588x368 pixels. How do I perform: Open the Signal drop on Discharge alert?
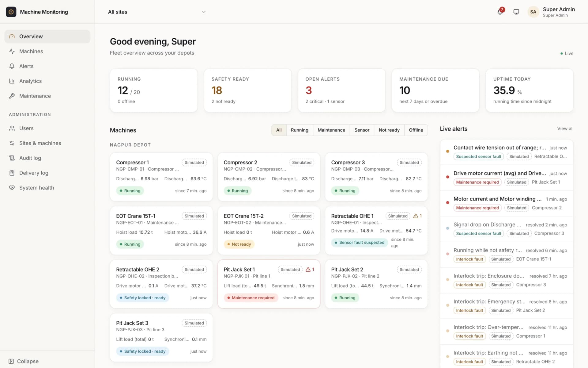[507, 229]
